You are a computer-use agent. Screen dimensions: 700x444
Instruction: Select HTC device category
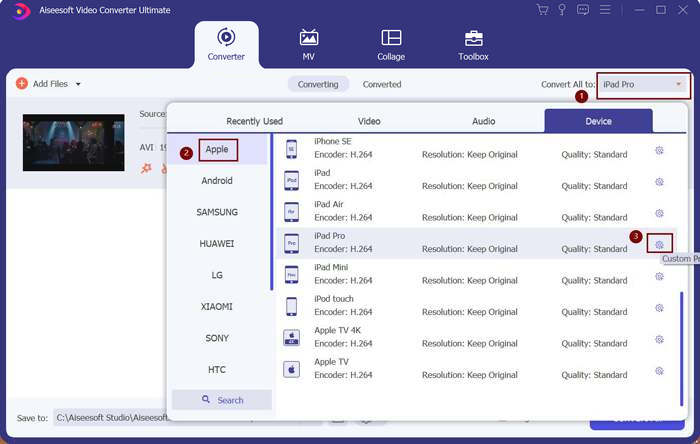coord(217,369)
